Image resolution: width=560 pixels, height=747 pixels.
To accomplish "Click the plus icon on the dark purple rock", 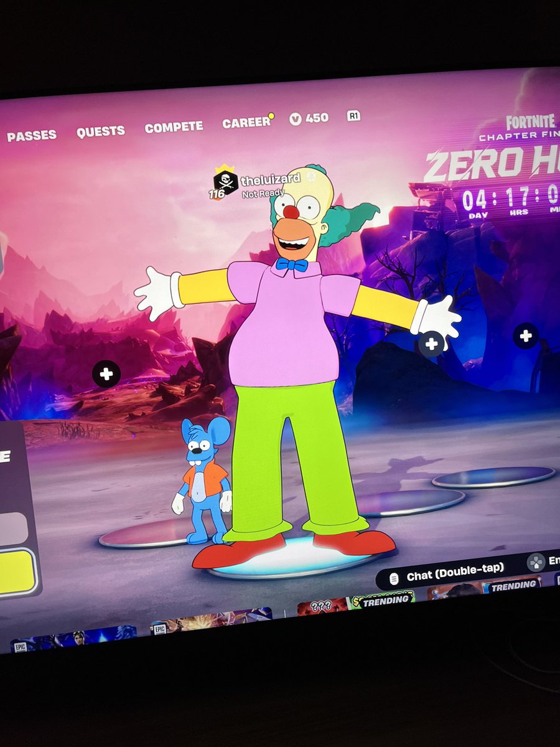I will click(526, 336).
